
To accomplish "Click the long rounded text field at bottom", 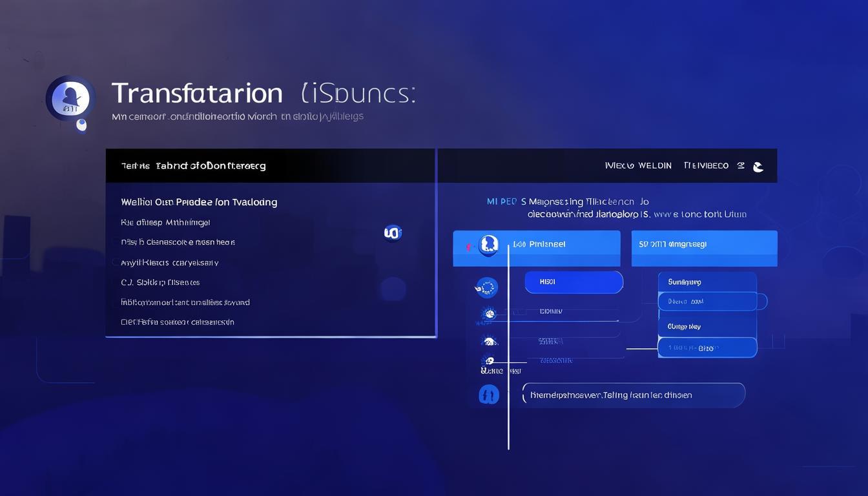I will point(633,395).
